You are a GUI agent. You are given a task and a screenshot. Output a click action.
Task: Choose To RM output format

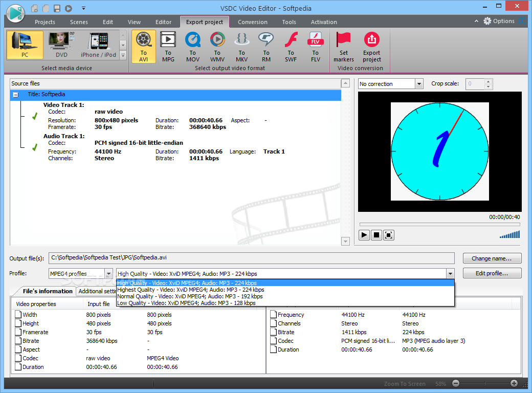267,47
